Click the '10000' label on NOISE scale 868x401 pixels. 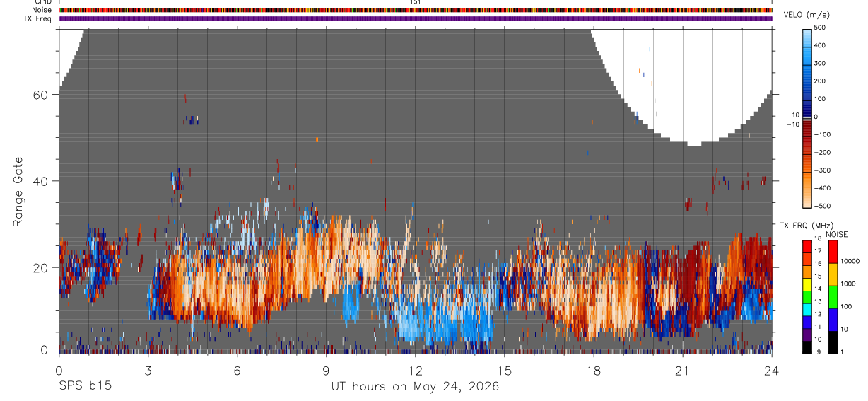(x=850, y=261)
